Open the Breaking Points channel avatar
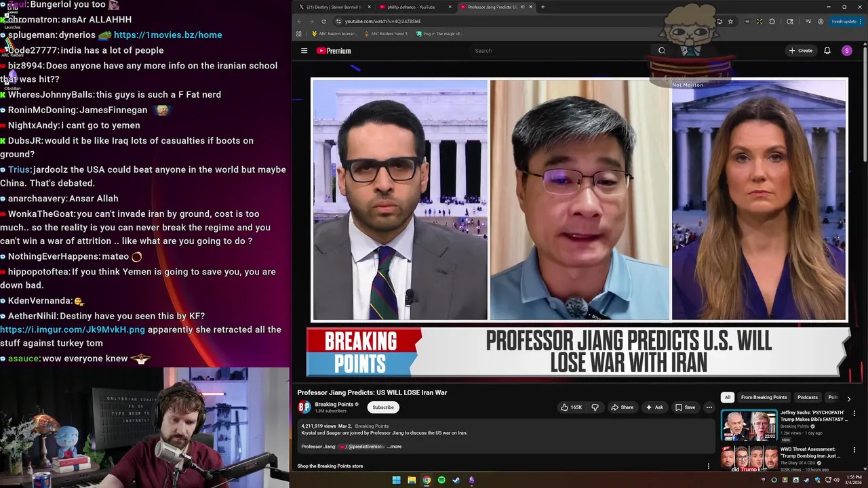This screenshot has height=488, width=868. pyautogui.click(x=304, y=407)
